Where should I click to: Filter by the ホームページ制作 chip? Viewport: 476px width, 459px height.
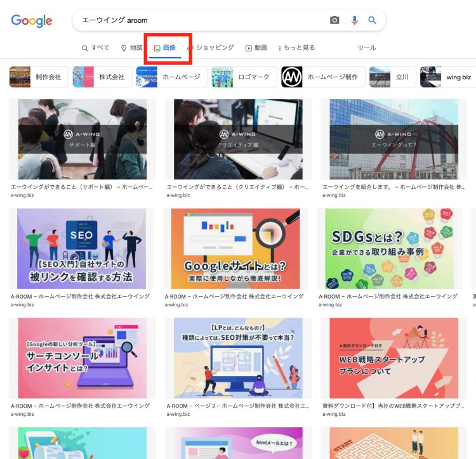tap(323, 77)
